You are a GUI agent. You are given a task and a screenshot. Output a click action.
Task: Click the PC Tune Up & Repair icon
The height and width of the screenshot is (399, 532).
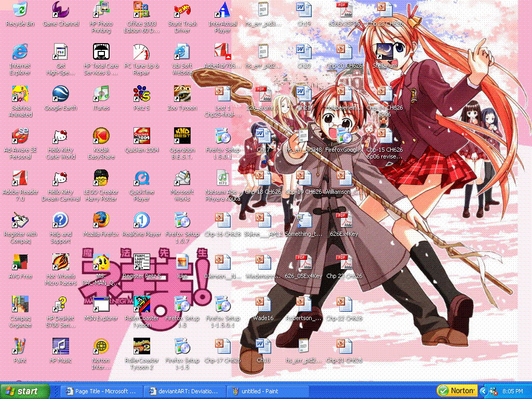pyautogui.click(x=141, y=51)
